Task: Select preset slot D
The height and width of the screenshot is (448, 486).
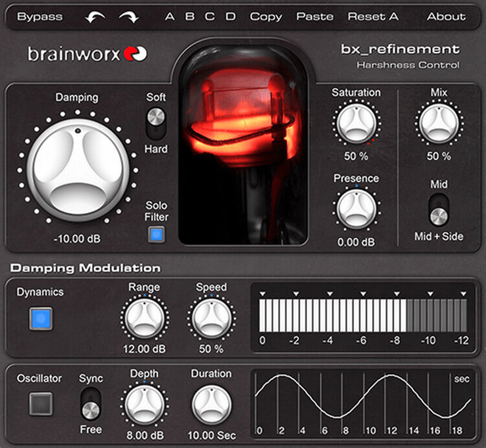Action: click(x=230, y=16)
